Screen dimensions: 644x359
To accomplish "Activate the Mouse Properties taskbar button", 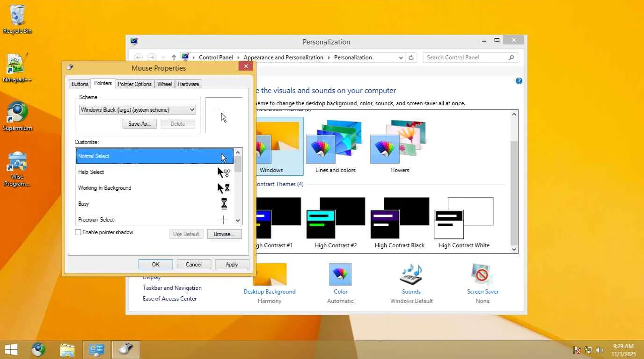I will coord(125,350).
